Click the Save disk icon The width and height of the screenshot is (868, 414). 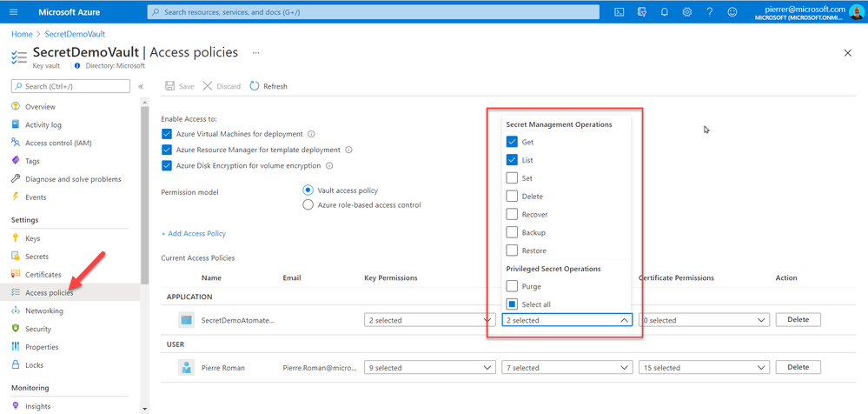pyautogui.click(x=170, y=86)
